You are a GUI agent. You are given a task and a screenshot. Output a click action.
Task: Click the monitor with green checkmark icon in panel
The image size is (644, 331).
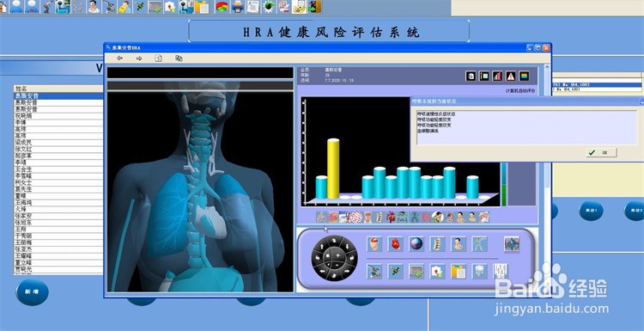pos(416,272)
